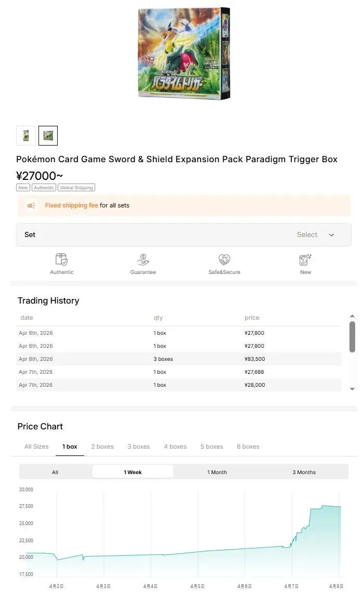Screen dimensions: 364x602
Task: Open the Set select dropdown
Action: tap(184, 234)
